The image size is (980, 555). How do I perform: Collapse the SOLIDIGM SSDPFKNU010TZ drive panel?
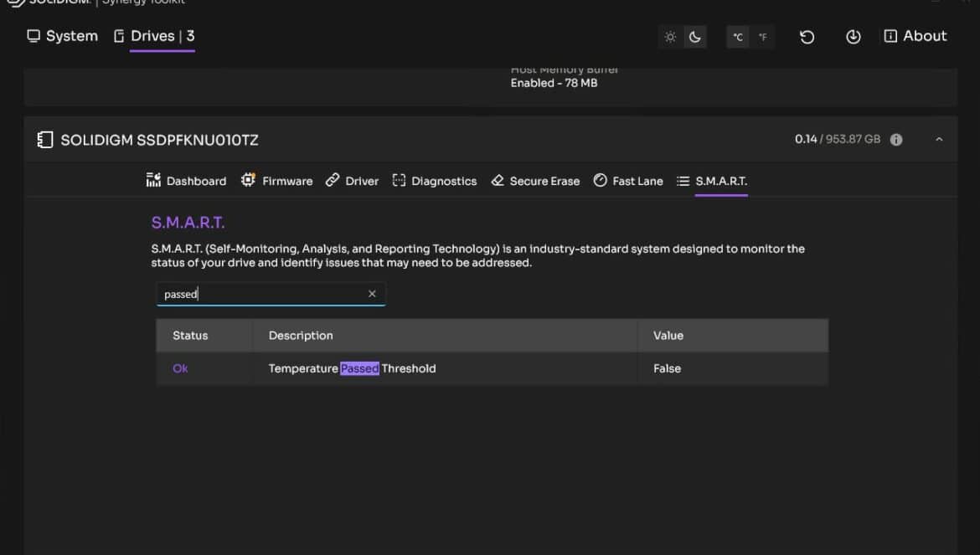coord(939,140)
